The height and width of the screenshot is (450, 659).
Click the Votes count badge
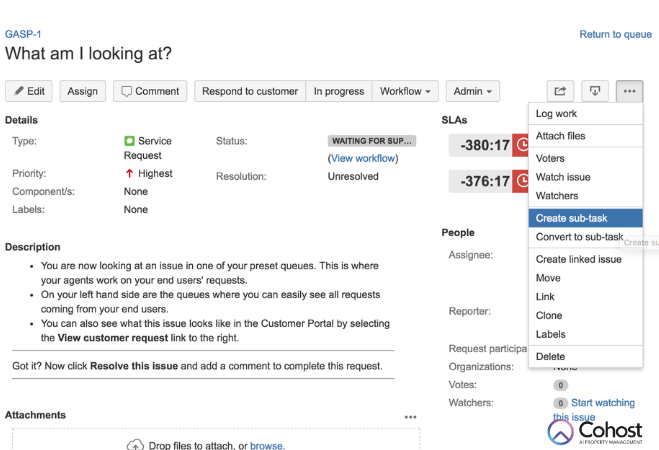click(560, 385)
